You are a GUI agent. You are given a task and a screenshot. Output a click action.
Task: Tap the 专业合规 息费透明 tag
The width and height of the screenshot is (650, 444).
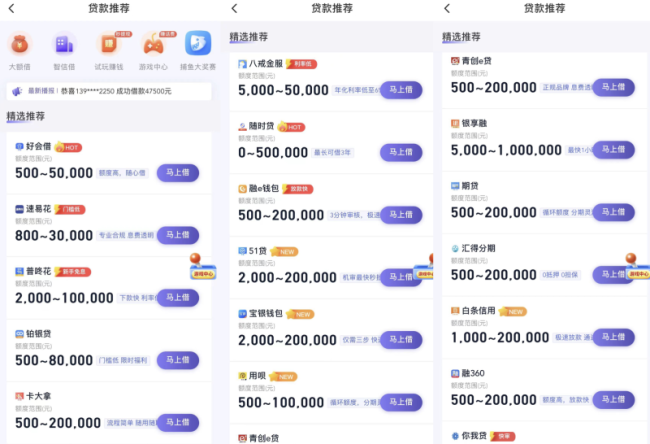126,235
